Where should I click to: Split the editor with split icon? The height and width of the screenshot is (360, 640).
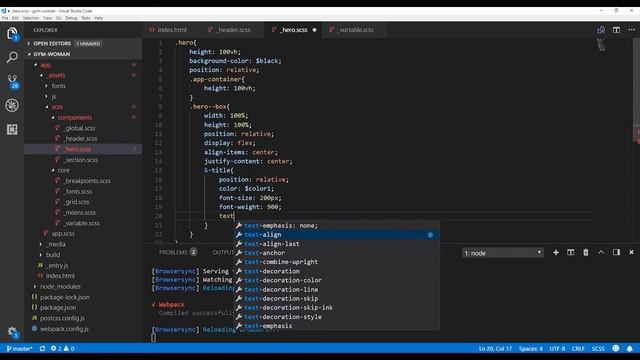(616, 30)
